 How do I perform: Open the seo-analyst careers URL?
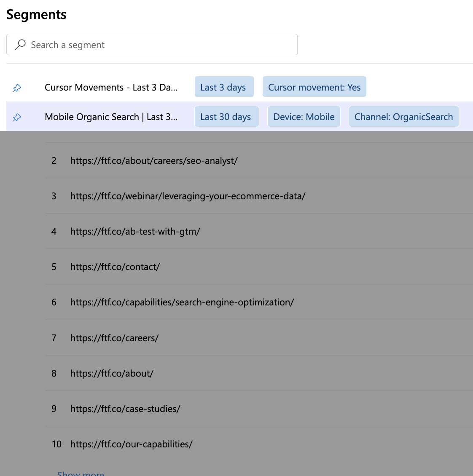pyautogui.click(x=154, y=160)
